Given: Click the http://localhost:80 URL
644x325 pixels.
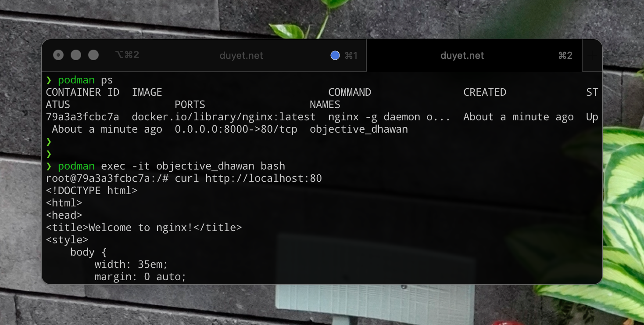Looking at the screenshot, I should [x=263, y=178].
